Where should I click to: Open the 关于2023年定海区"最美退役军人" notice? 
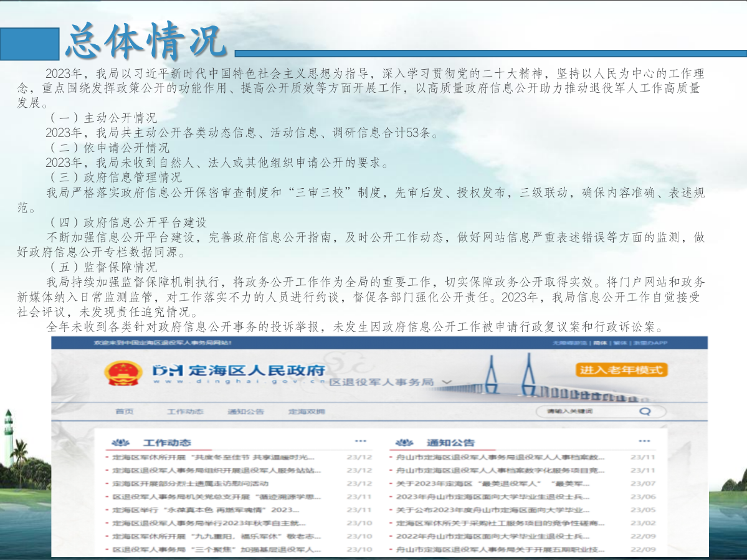click(x=492, y=484)
